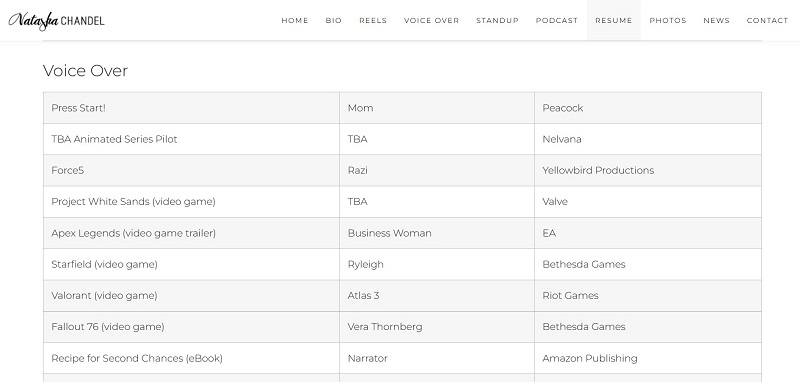Select the Amazon Publishing cell

pos(648,358)
